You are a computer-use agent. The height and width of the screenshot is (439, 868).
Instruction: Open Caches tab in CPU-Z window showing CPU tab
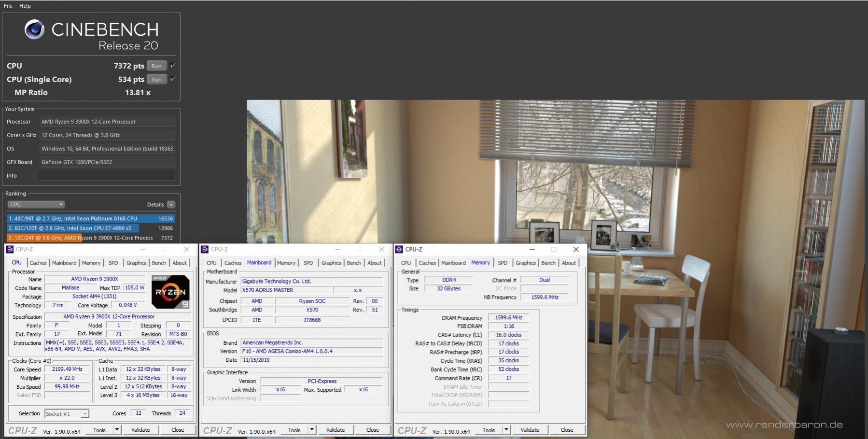point(38,263)
